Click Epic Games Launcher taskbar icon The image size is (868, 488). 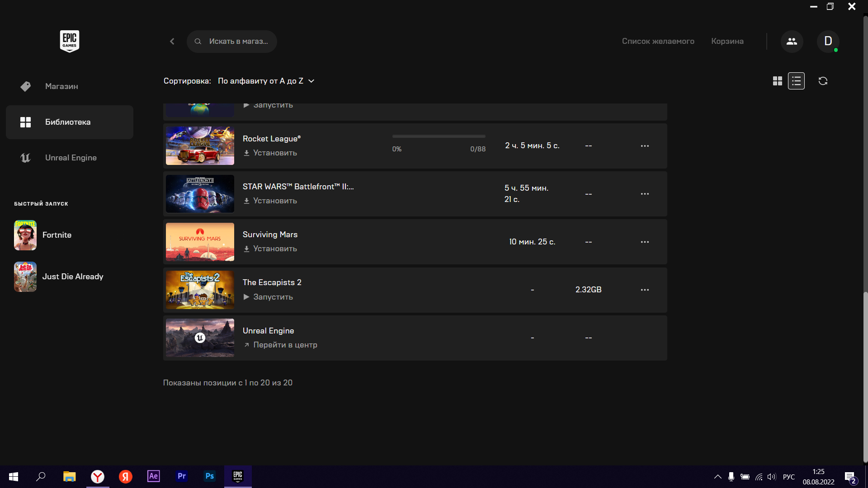(238, 476)
